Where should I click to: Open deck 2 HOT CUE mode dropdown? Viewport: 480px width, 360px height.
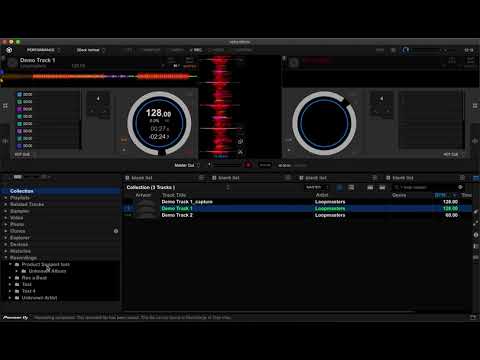[454, 154]
